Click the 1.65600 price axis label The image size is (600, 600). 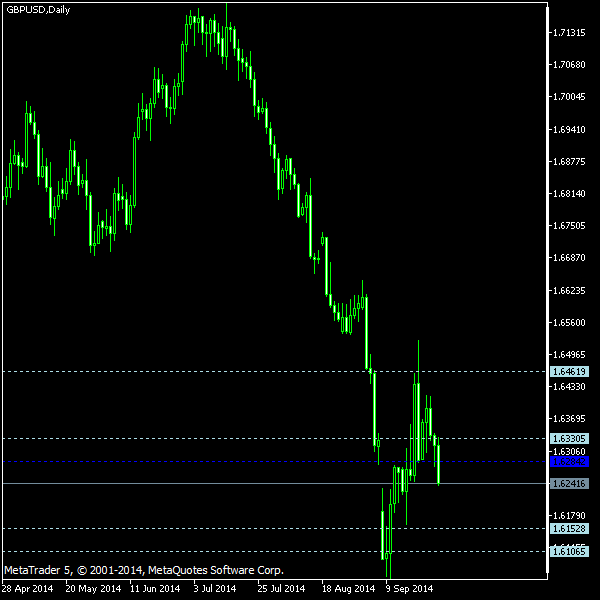click(x=569, y=323)
